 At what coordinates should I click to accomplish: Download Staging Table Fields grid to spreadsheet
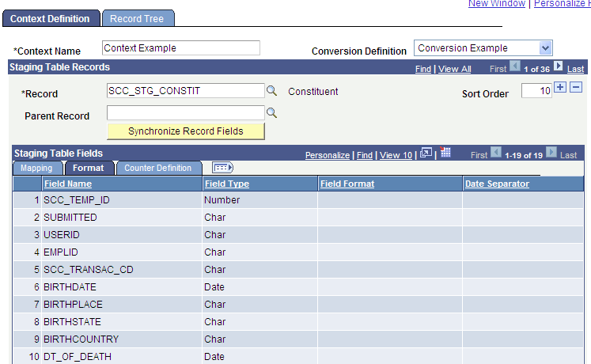445,152
